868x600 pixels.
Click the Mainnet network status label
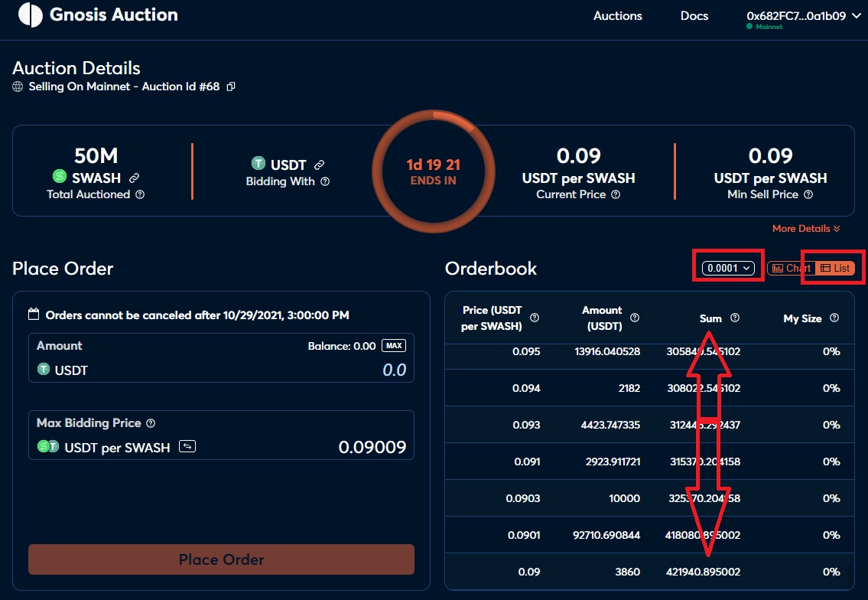coord(769,27)
